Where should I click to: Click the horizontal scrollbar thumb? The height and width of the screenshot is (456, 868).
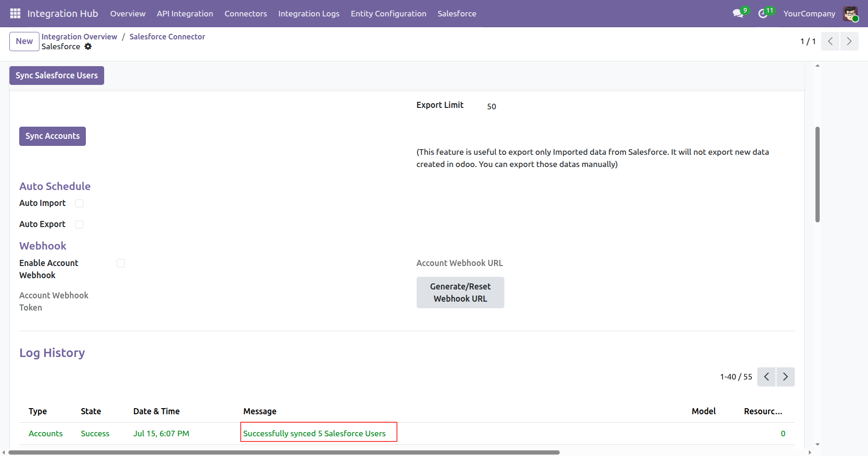pyautogui.click(x=284, y=453)
